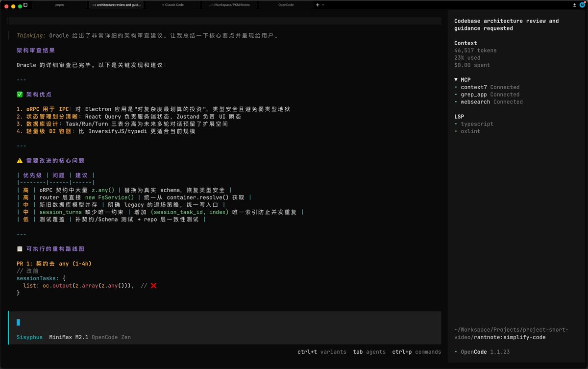588x369 pixels.
Task: Click the oxlint LSP entry
Action: click(x=467, y=131)
